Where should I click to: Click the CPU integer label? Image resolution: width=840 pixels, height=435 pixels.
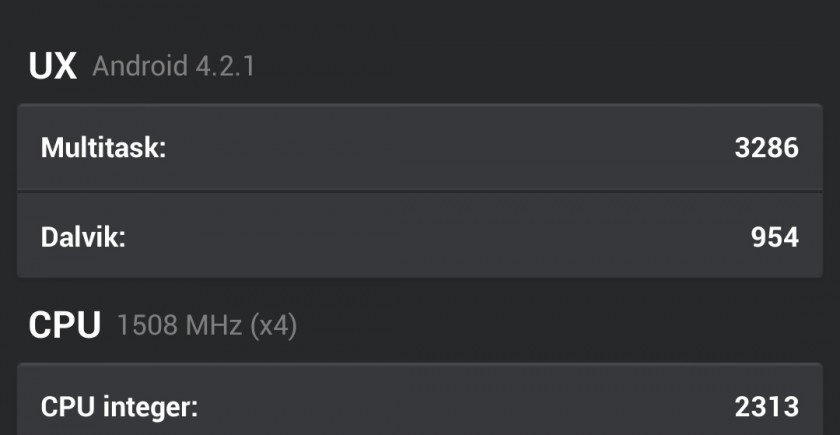119,407
